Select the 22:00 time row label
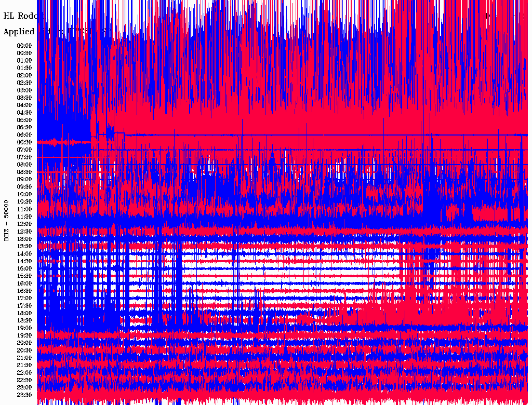The height and width of the screenshot is (405, 532). [24, 373]
